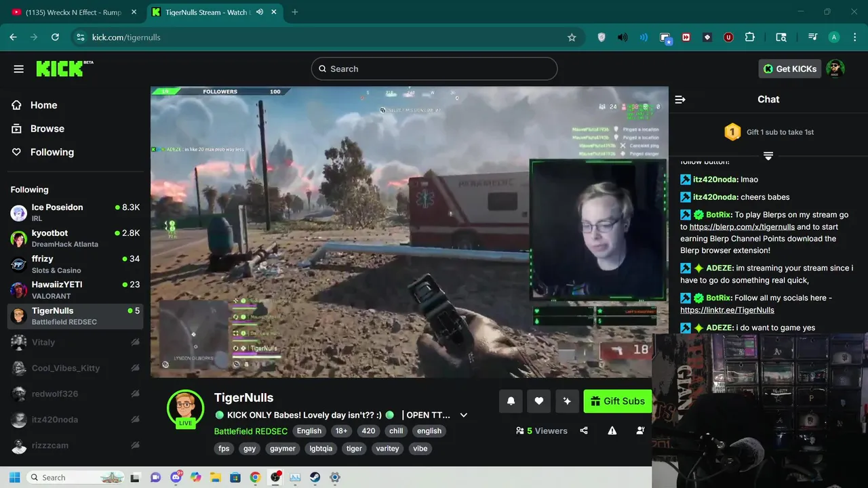The height and width of the screenshot is (488, 868).
Task: Mute the TigerNulls tab audio icon
Action: click(260, 12)
